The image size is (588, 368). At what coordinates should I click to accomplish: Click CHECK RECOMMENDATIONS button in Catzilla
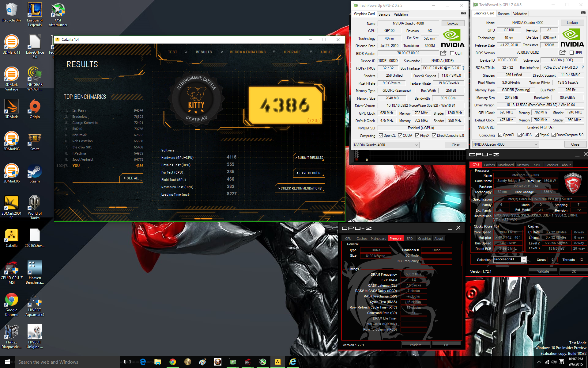click(x=300, y=188)
